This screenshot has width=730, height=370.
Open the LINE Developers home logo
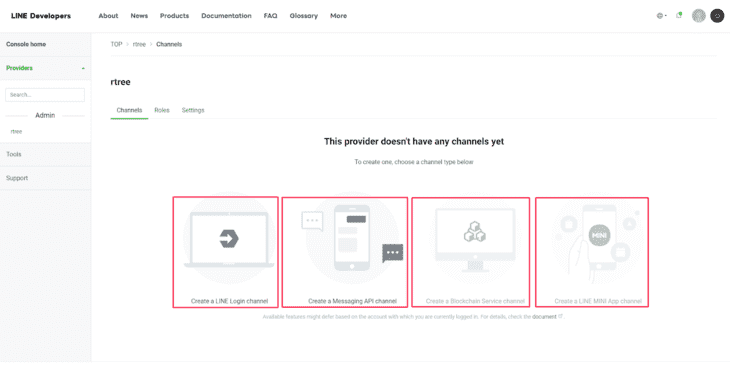41,16
